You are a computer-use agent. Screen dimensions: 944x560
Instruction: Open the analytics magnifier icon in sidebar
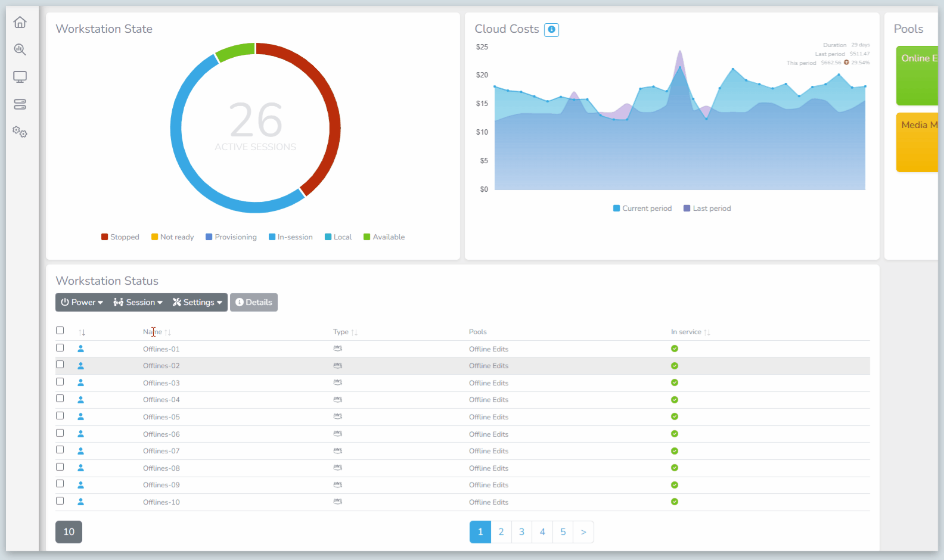(20, 49)
